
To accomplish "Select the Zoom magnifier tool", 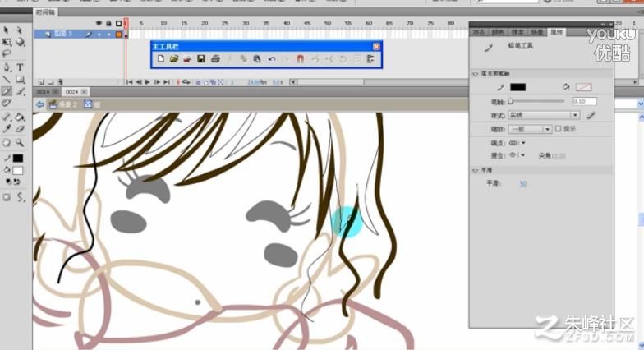I will point(20,143).
